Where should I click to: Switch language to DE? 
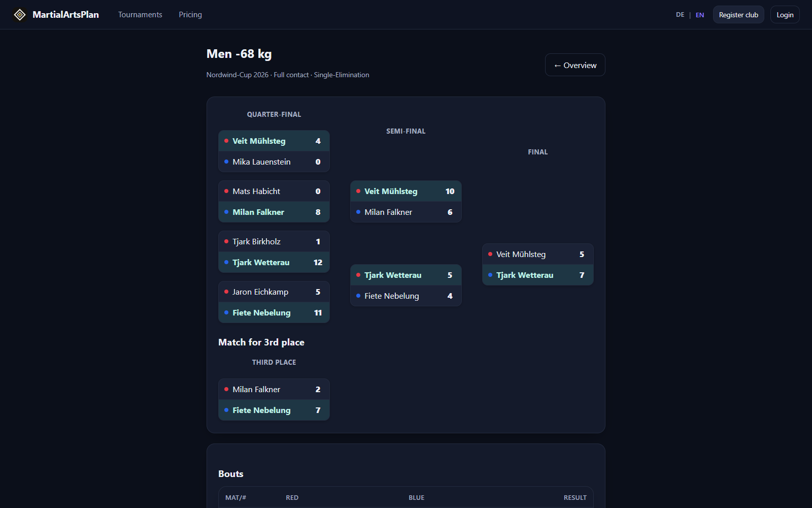click(680, 15)
